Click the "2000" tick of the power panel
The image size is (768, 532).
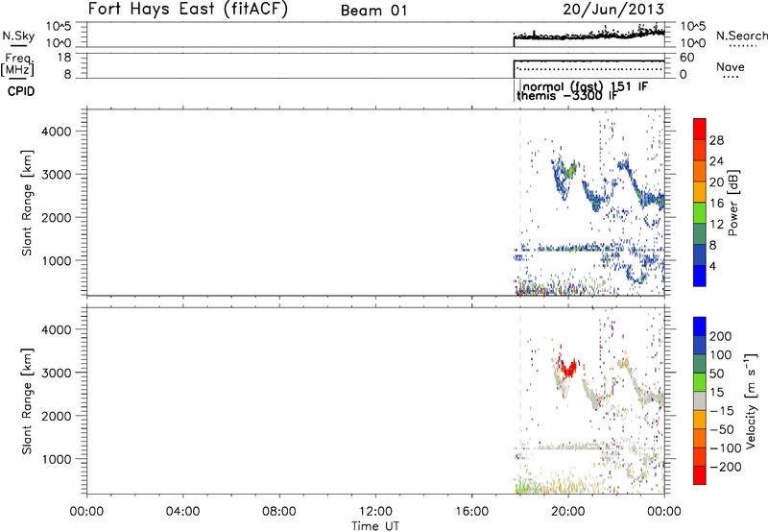click(x=56, y=217)
